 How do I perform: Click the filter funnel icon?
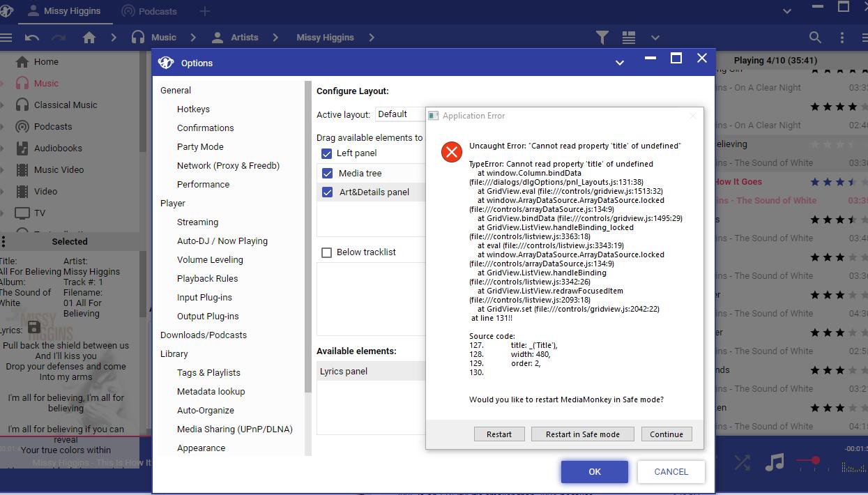[x=602, y=38]
